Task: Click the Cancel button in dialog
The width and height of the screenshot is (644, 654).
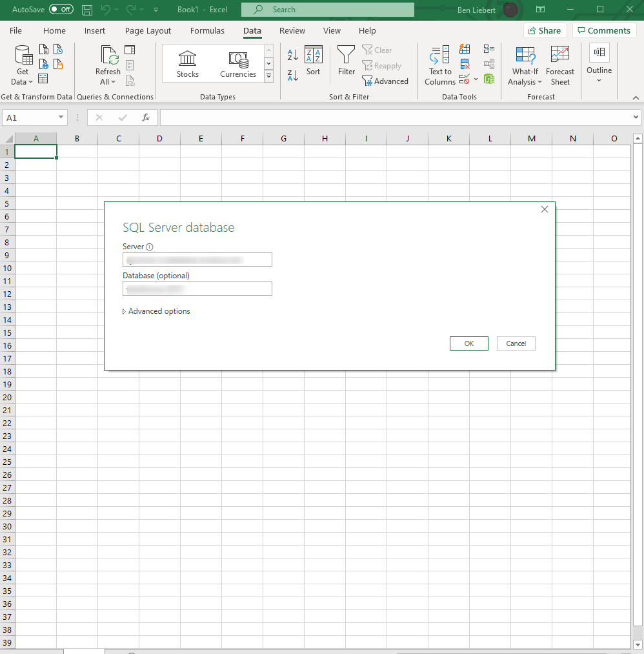Action: click(x=516, y=343)
